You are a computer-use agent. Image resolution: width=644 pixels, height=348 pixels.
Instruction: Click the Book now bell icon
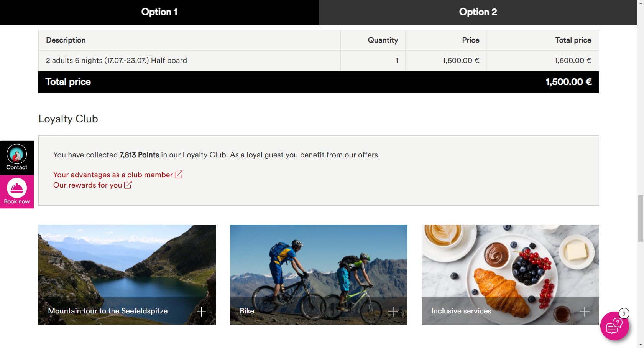17,188
